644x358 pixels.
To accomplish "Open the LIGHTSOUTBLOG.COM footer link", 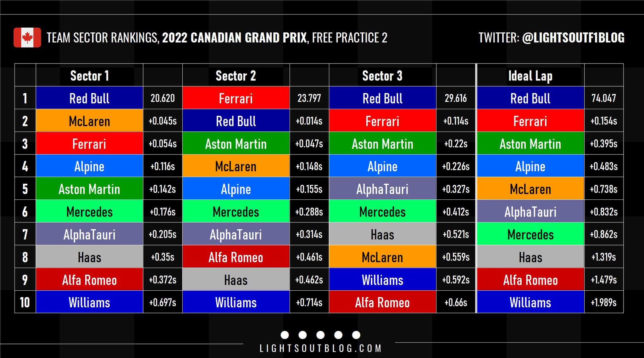I will 320,348.
